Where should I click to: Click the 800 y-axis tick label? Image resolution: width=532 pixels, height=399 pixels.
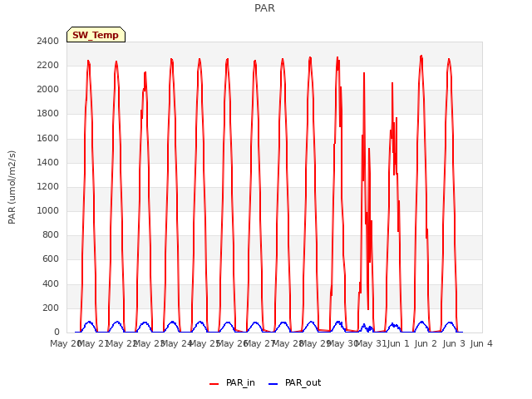click(51, 234)
